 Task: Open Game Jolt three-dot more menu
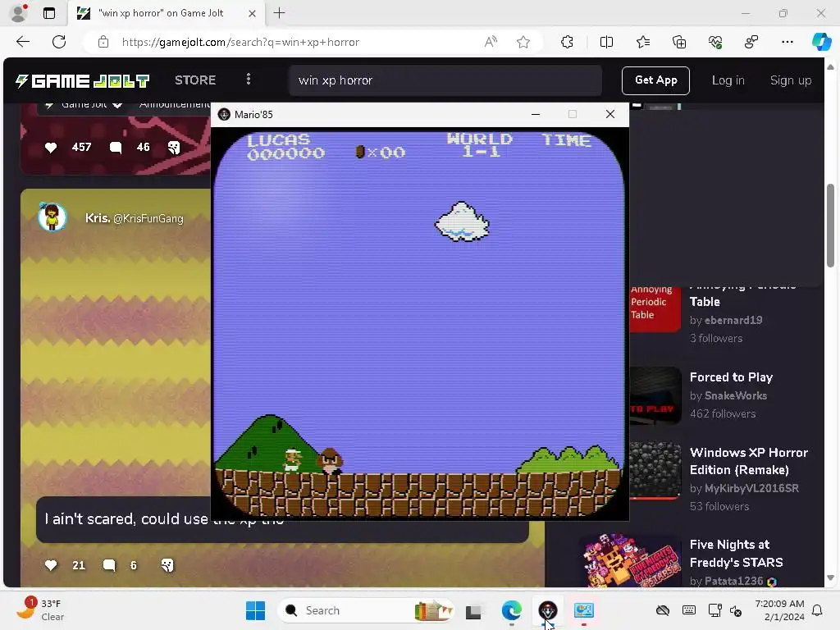248,80
